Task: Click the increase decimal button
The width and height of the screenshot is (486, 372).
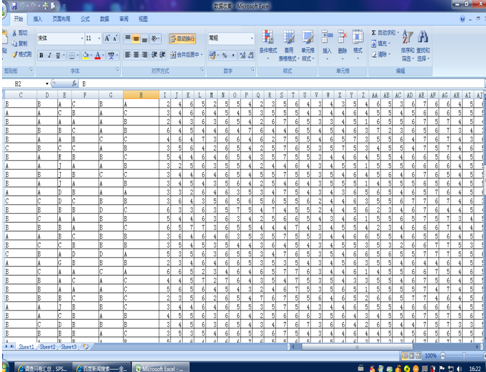Action: 243,55
